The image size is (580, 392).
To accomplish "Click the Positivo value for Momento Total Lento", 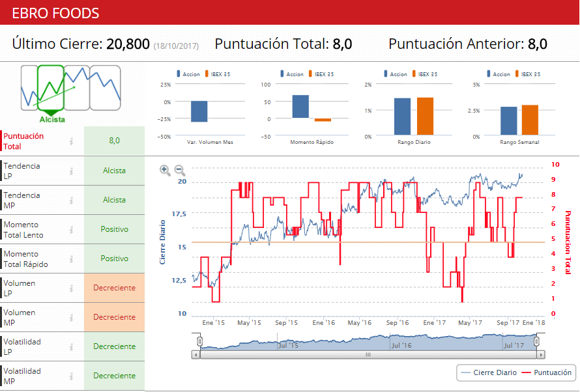I will coord(114,229).
